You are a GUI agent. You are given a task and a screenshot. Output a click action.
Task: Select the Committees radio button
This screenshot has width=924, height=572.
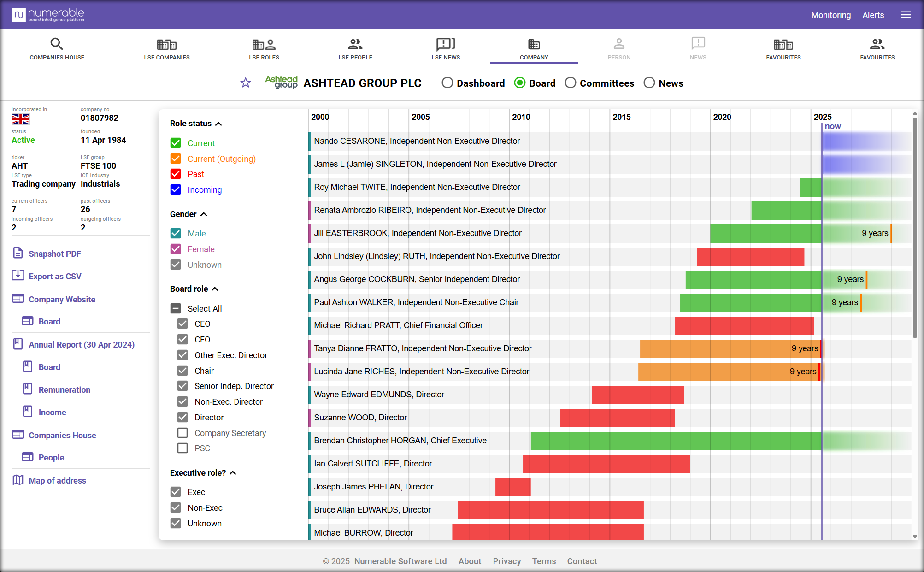click(571, 83)
